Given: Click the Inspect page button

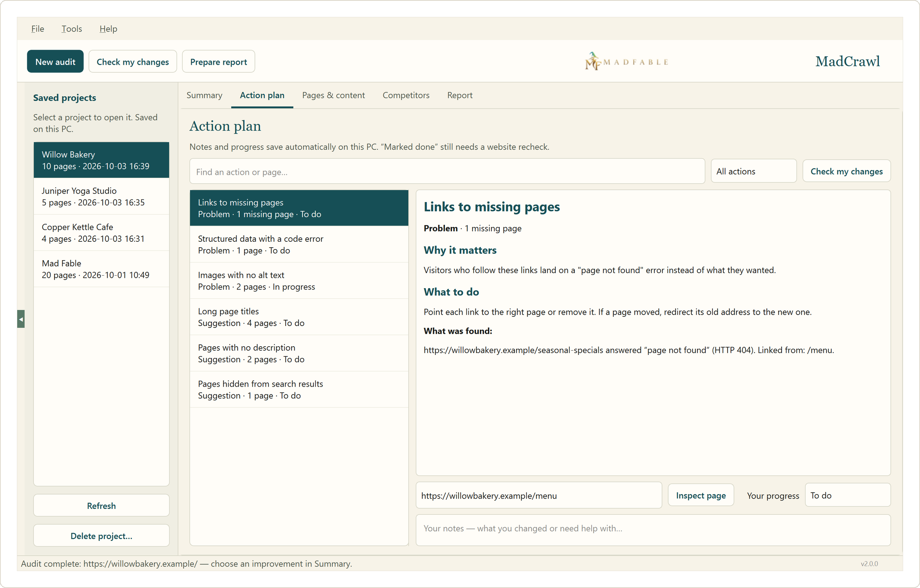Looking at the screenshot, I should (x=701, y=496).
